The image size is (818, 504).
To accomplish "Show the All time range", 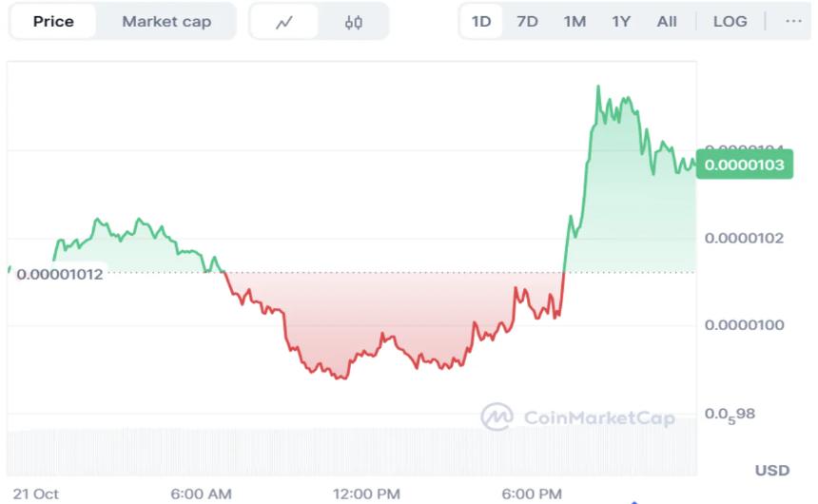I will (667, 21).
